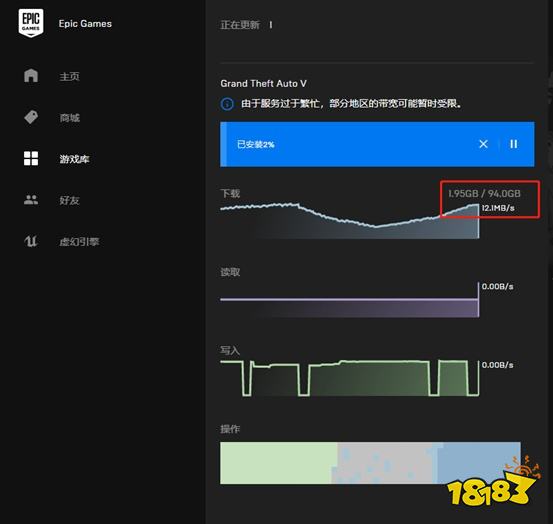
Task: Click the Grand Theft Auto V title
Action: pyautogui.click(x=263, y=84)
